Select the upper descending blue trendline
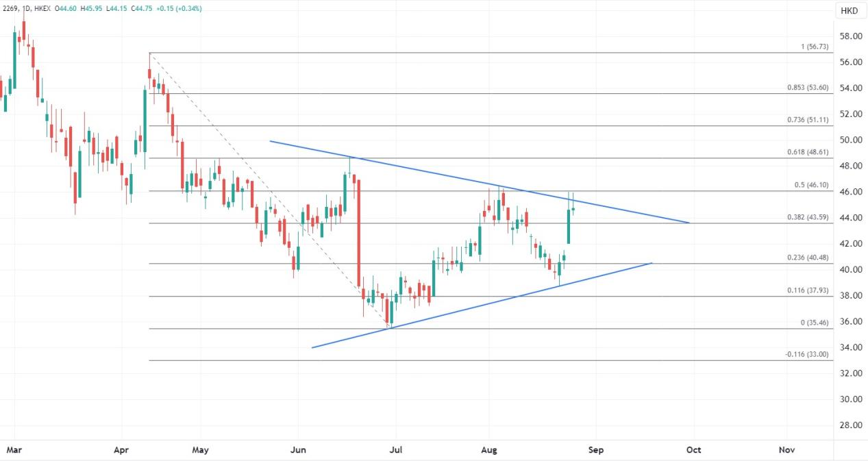Image resolution: width=868 pixels, height=461 pixels. pos(480,182)
